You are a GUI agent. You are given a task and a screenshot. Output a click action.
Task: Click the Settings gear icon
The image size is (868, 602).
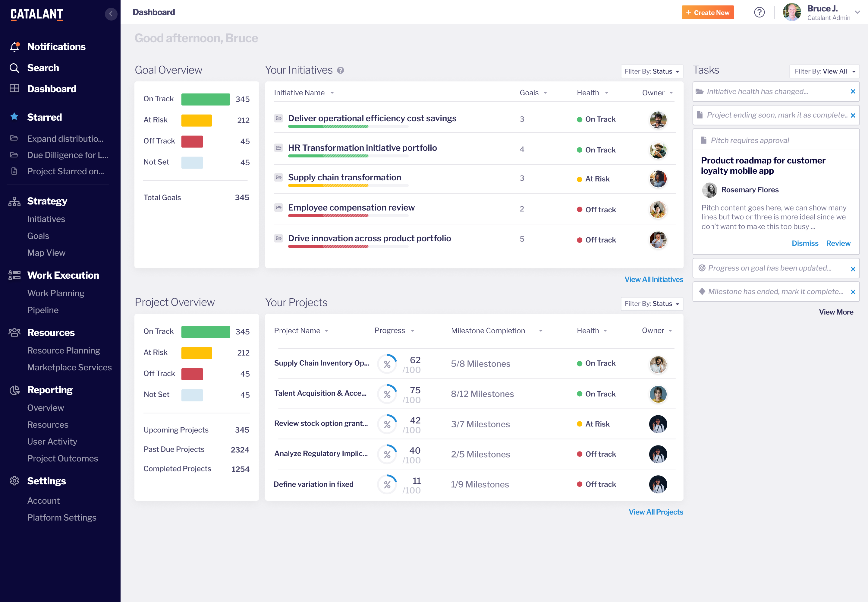(14, 480)
